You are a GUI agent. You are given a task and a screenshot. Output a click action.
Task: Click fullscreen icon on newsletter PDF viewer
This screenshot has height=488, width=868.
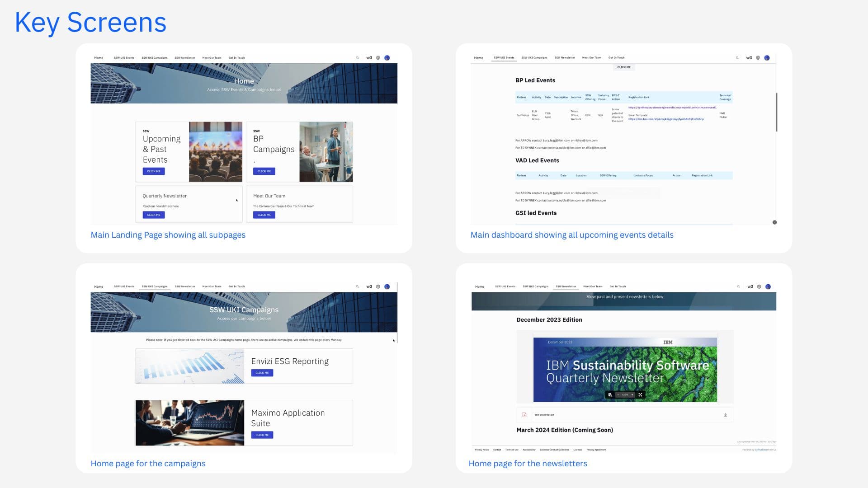click(640, 395)
